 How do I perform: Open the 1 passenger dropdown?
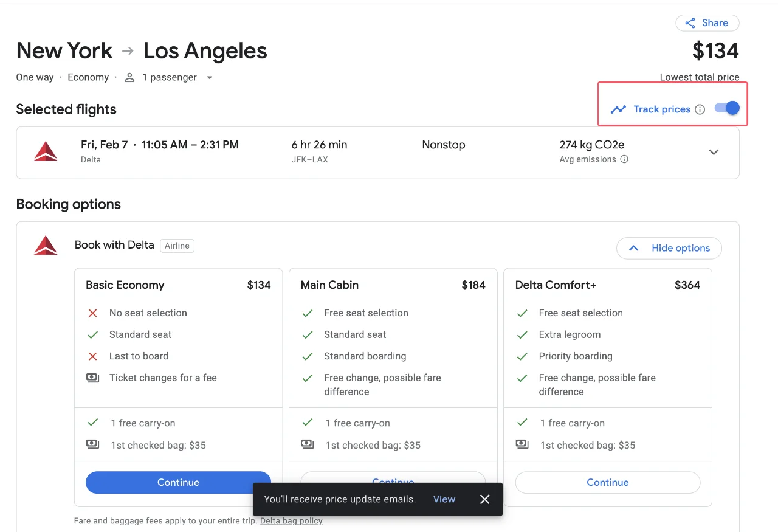[209, 78]
